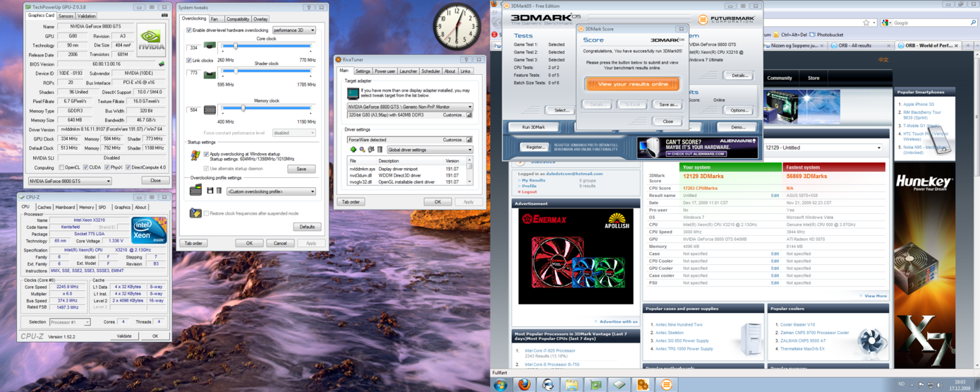Enable driver-level hardware overclocking checkbox
Viewport: 980px width, 392px height.
click(189, 30)
